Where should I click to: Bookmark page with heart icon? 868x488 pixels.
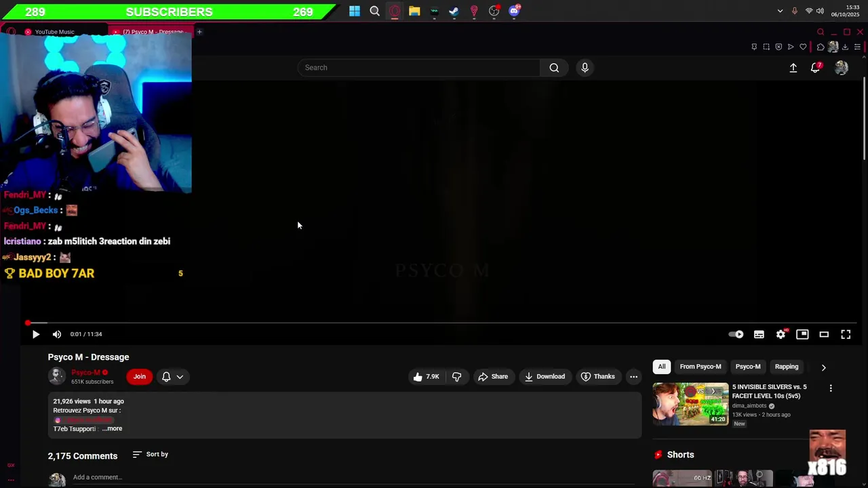[x=803, y=47]
